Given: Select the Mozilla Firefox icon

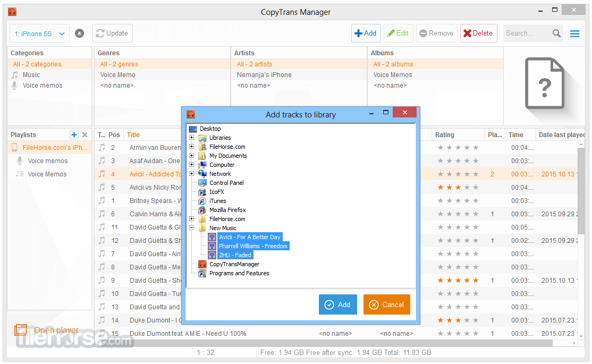Looking at the screenshot, I should (203, 210).
